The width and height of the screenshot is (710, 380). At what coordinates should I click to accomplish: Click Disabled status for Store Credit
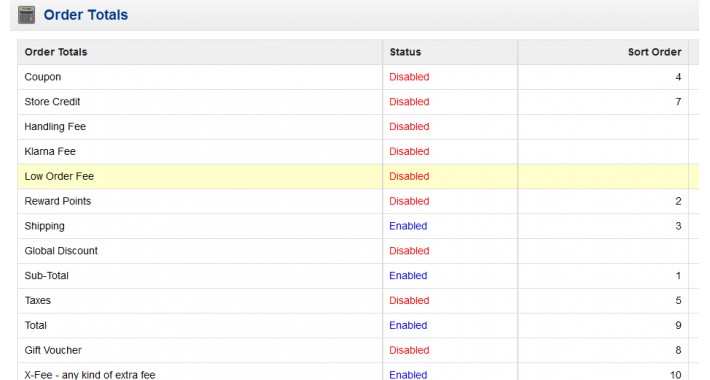pyautogui.click(x=409, y=101)
